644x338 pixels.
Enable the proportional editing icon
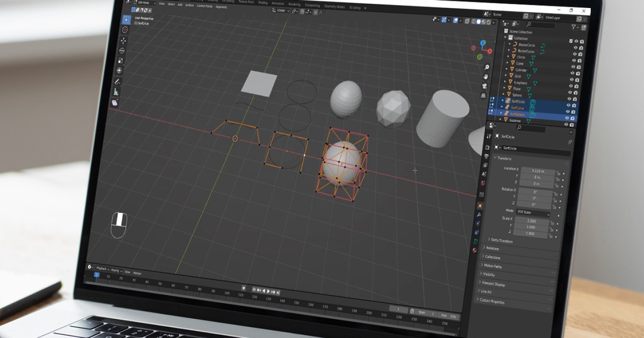coord(315,12)
